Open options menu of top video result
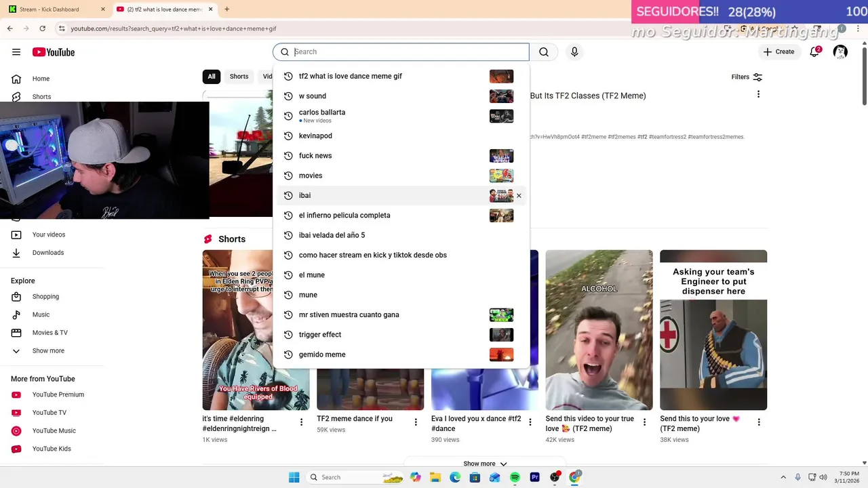 point(758,94)
